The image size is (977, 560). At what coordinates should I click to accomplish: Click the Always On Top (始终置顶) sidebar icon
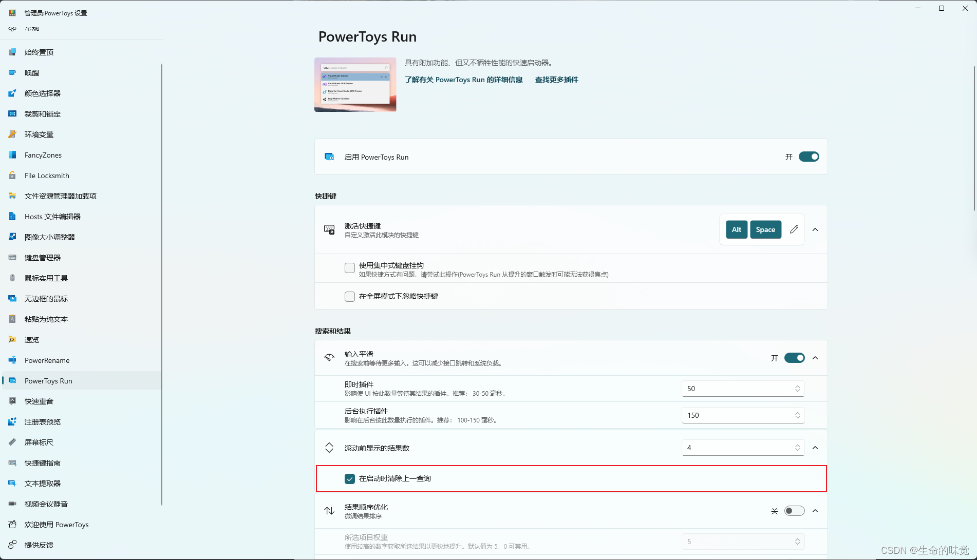(x=12, y=52)
